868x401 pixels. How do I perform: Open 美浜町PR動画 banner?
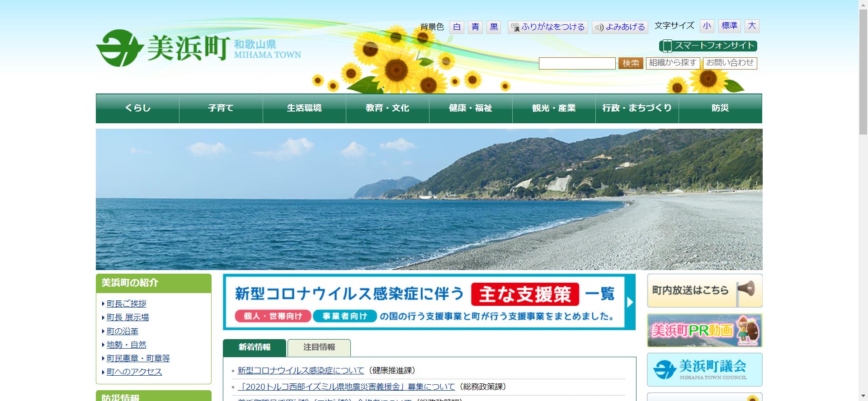pos(705,331)
